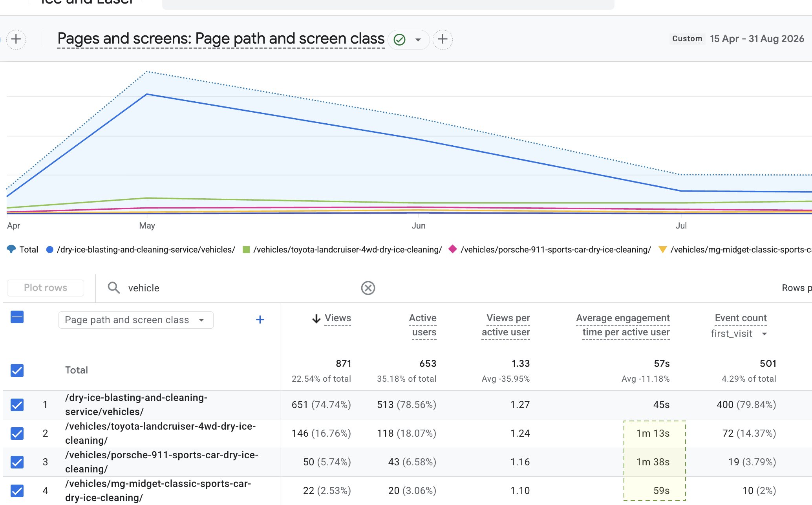The width and height of the screenshot is (812, 505).
Task: Click the Custom date label badge
Action: [x=687, y=38]
